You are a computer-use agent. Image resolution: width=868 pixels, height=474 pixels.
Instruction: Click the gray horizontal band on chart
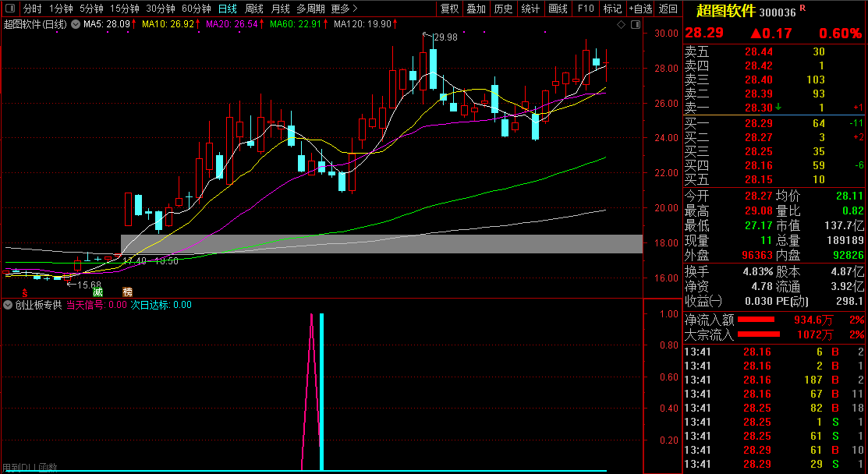(x=381, y=243)
